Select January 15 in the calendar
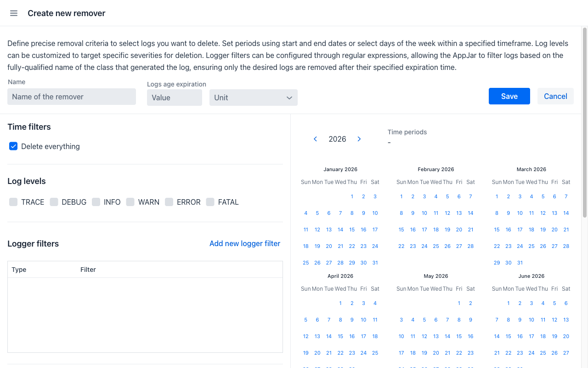This screenshot has width=588, height=368. (x=352, y=230)
